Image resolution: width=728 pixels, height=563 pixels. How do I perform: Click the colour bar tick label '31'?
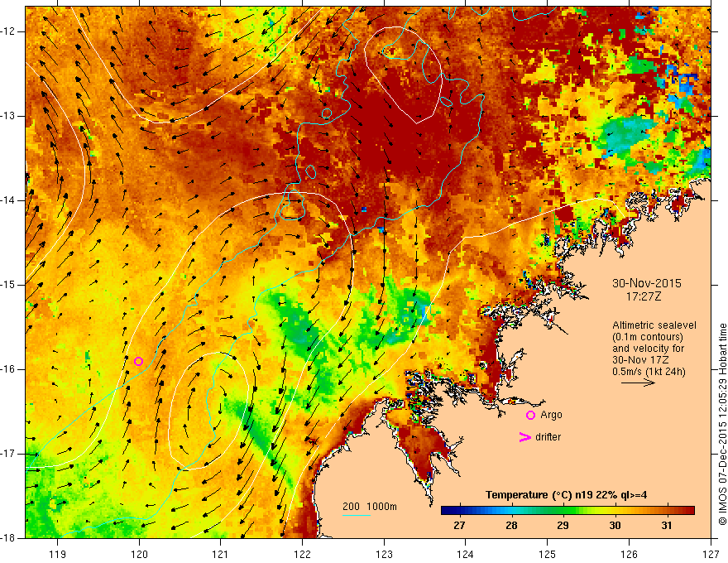(x=667, y=526)
